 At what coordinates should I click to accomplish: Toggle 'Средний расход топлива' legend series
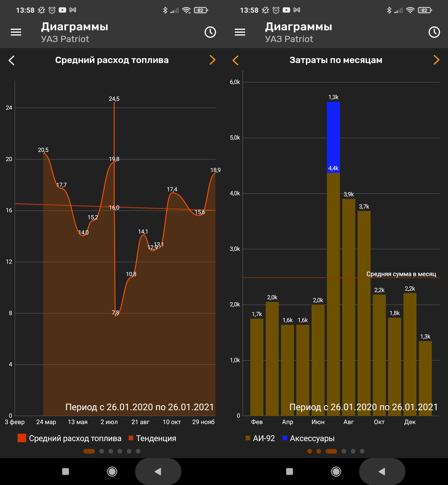[69, 438]
